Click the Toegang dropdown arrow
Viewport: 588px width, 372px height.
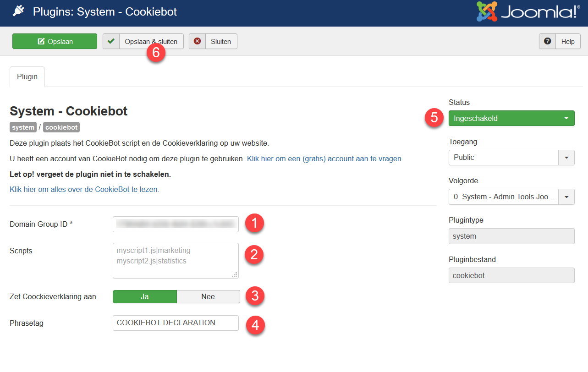(x=566, y=157)
